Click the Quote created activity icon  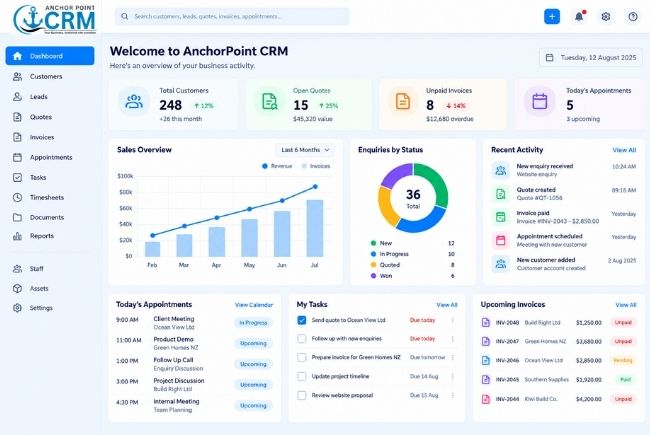coord(501,194)
